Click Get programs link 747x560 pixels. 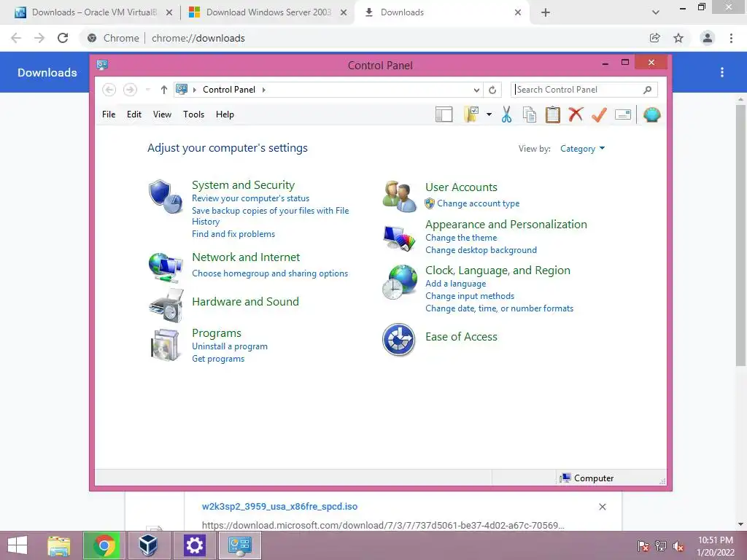coord(218,359)
